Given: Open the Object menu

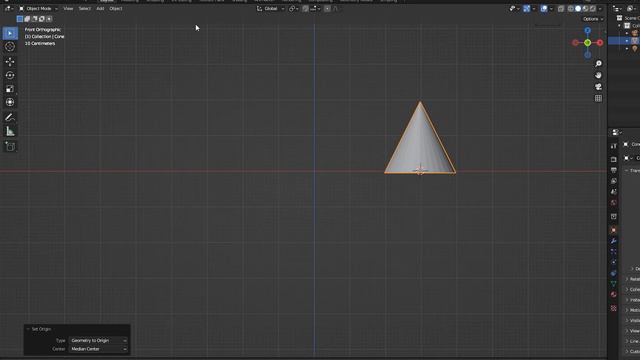Looking at the screenshot, I should [x=116, y=9].
